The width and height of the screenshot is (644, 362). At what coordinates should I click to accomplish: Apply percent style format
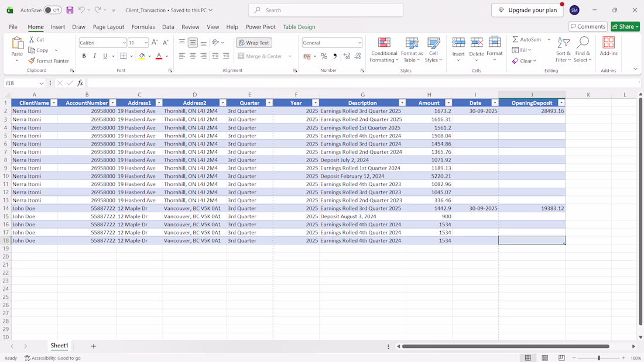pyautogui.click(x=324, y=56)
